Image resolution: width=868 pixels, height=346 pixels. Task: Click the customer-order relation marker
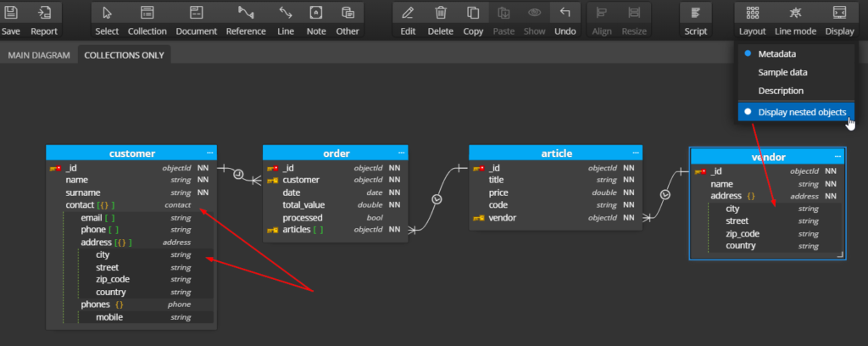coord(238,174)
